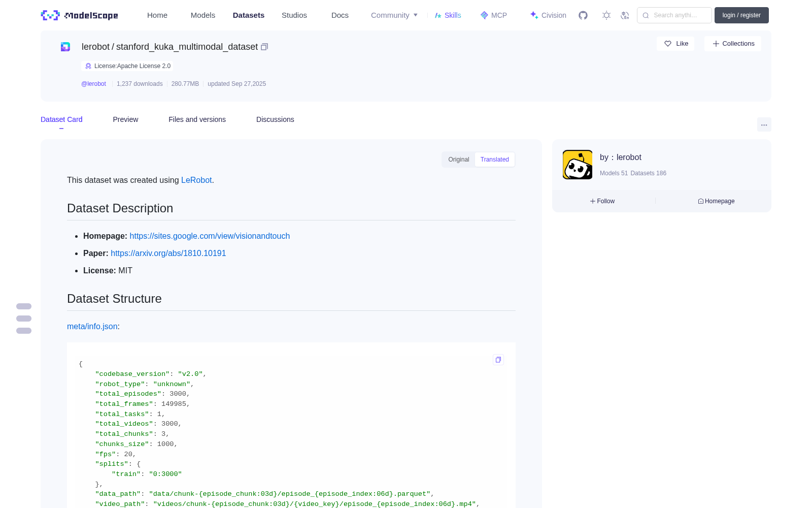
Task: Switch to the Preview tab
Action: tap(125, 119)
